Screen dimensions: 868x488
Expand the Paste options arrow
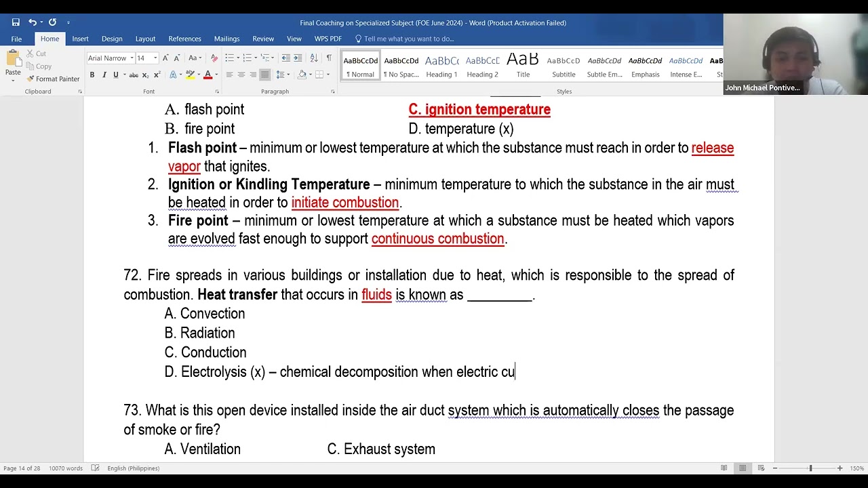[13, 80]
